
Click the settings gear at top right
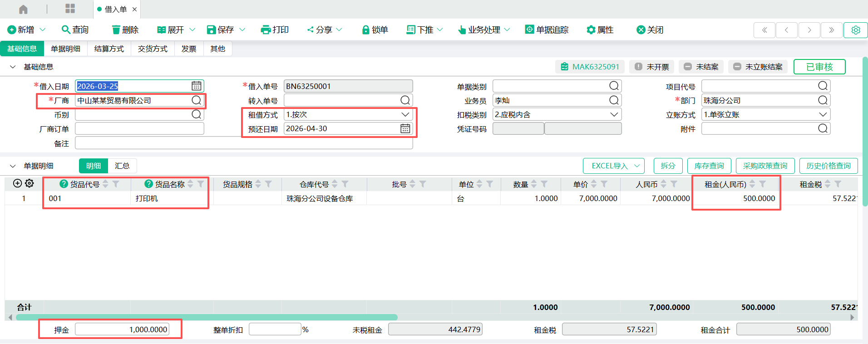855,30
